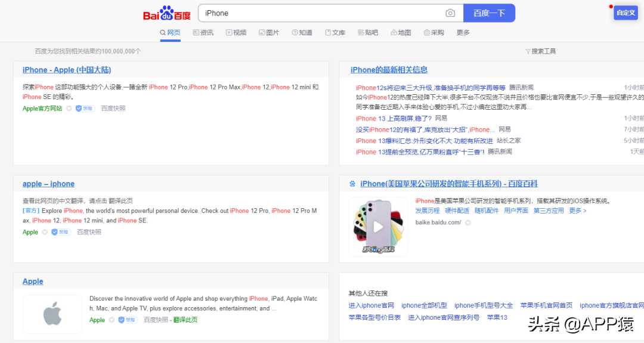The width and height of the screenshot is (644, 343).
Task: Search related 苹果手机官网首页
Action: tap(546, 305)
